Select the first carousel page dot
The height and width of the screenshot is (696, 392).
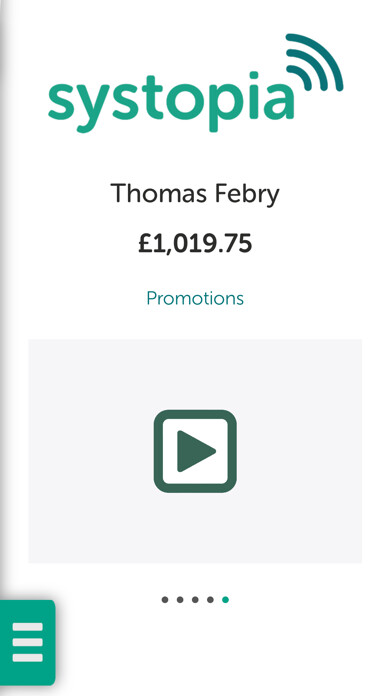165,600
